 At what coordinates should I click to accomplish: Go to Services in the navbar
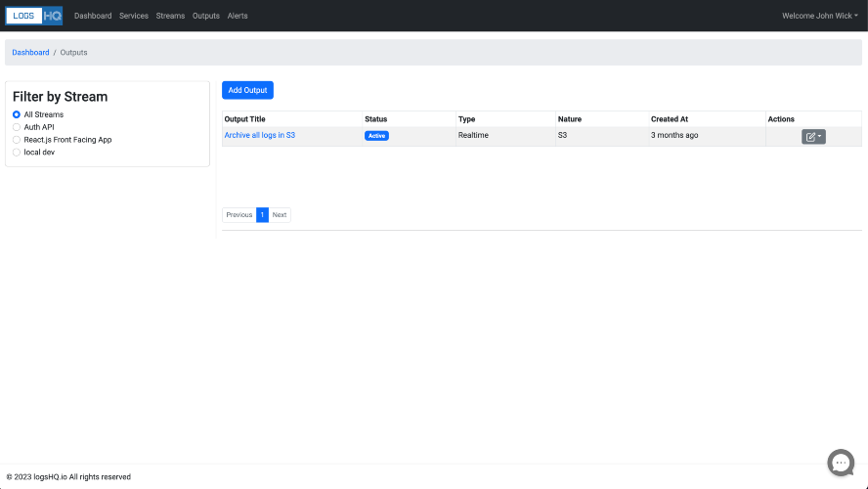tap(133, 16)
